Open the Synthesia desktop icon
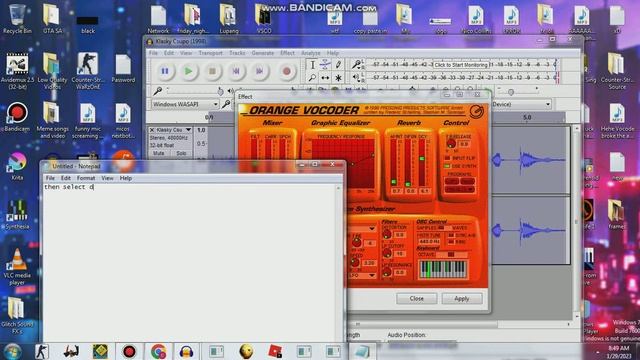The height and width of the screenshot is (360, 640). [x=17, y=215]
